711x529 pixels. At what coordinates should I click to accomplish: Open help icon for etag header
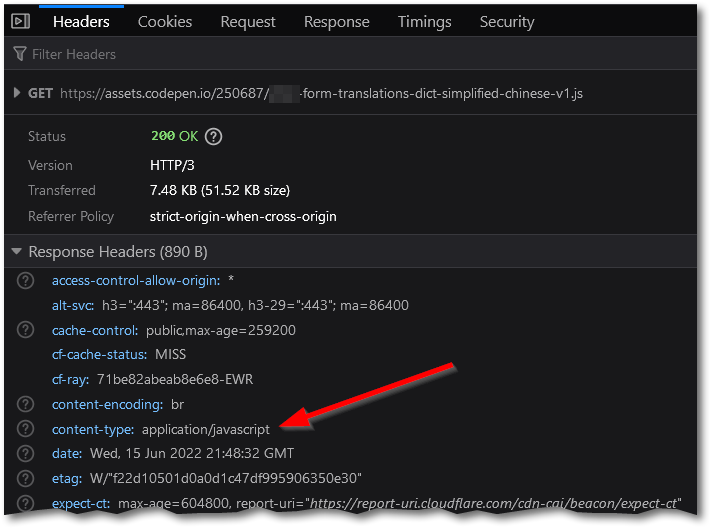click(25, 478)
